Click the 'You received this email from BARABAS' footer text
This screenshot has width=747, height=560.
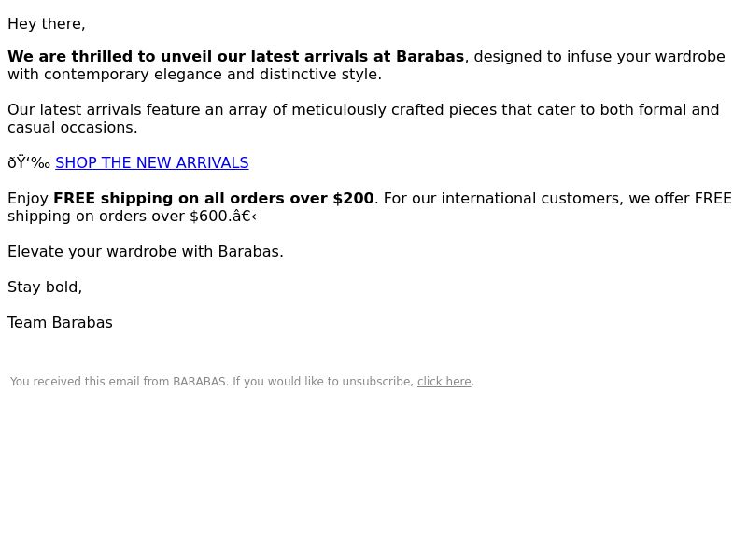pyautogui.click(x=119, y=382)
